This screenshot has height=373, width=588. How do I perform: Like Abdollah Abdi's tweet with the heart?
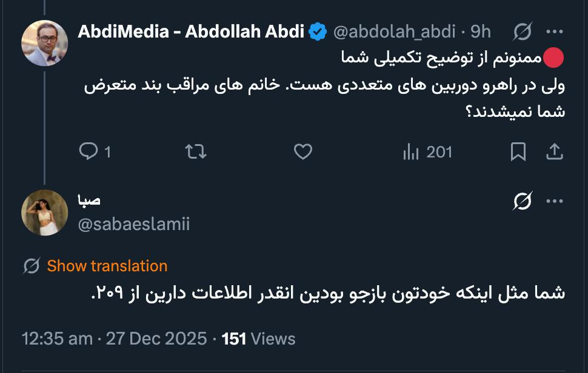[x=302, y=153]
